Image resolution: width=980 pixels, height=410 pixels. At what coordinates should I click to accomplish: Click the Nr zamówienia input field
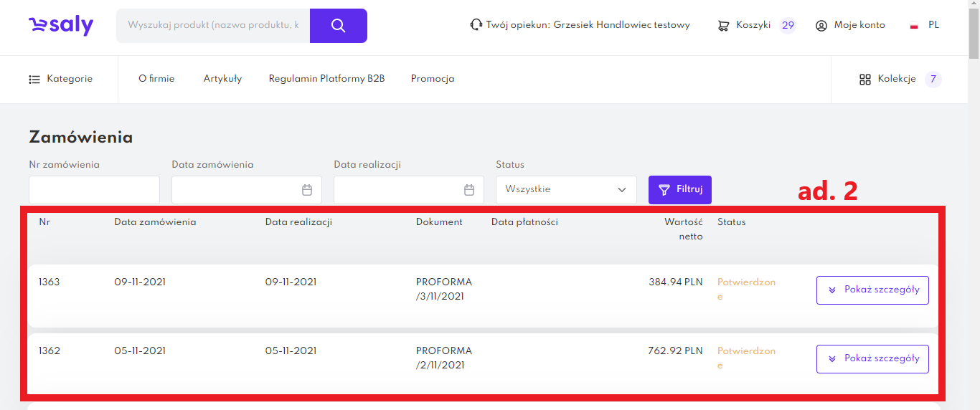[x=94, y=190]
